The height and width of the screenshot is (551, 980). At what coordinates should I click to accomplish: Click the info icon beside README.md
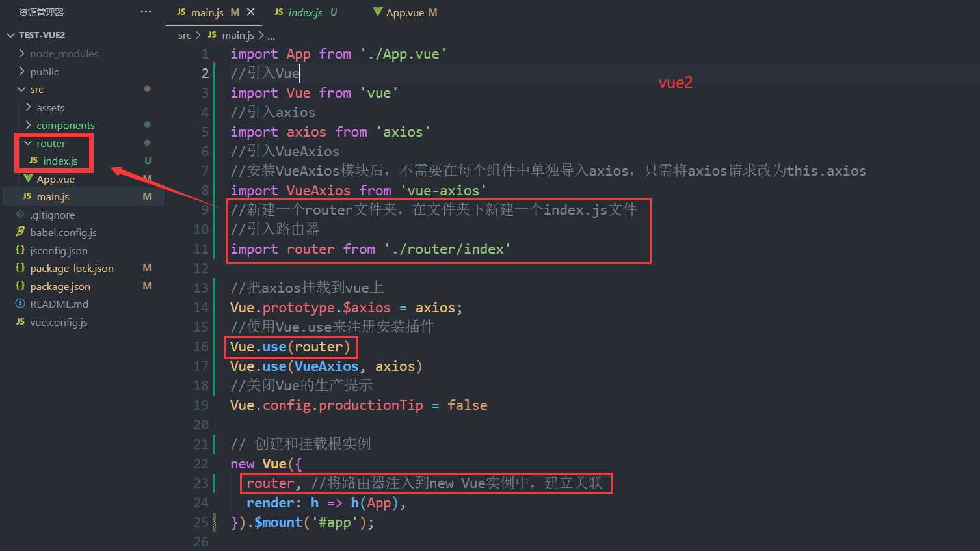click(x=20, y=304)
